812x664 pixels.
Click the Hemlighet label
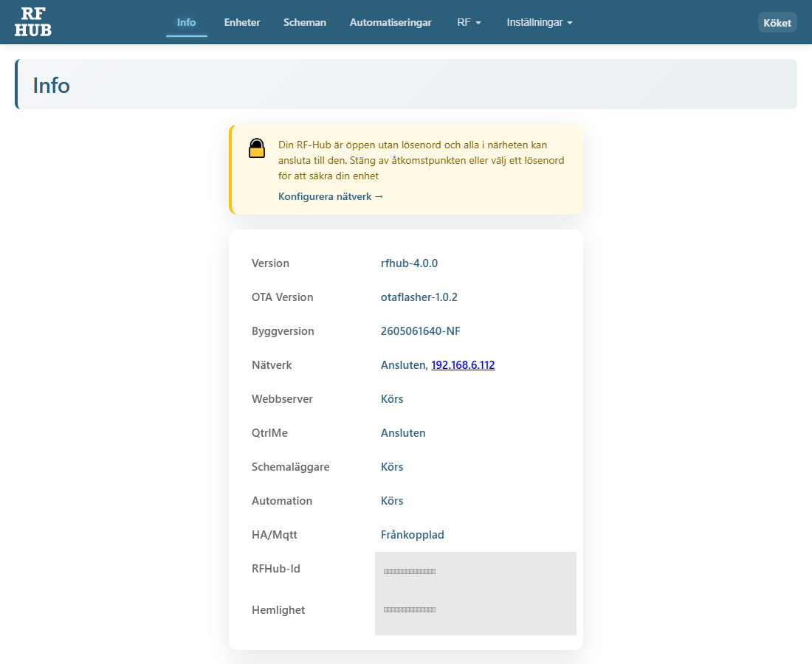pos(278,609)
